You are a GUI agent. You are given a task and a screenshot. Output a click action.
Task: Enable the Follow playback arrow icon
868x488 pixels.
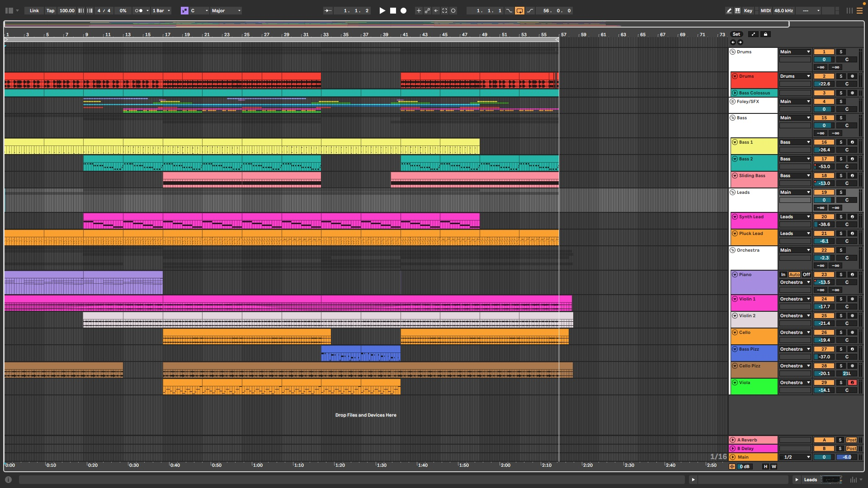click(328, 10)
